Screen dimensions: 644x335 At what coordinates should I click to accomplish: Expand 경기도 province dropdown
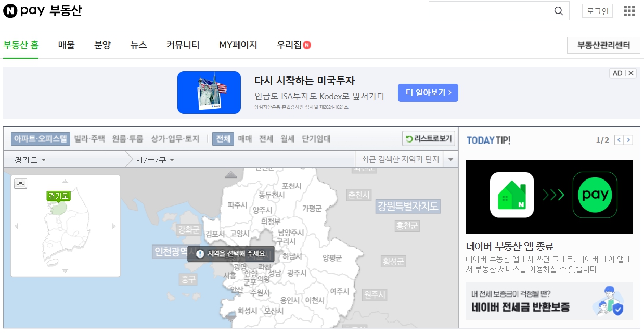coord(30,160)
